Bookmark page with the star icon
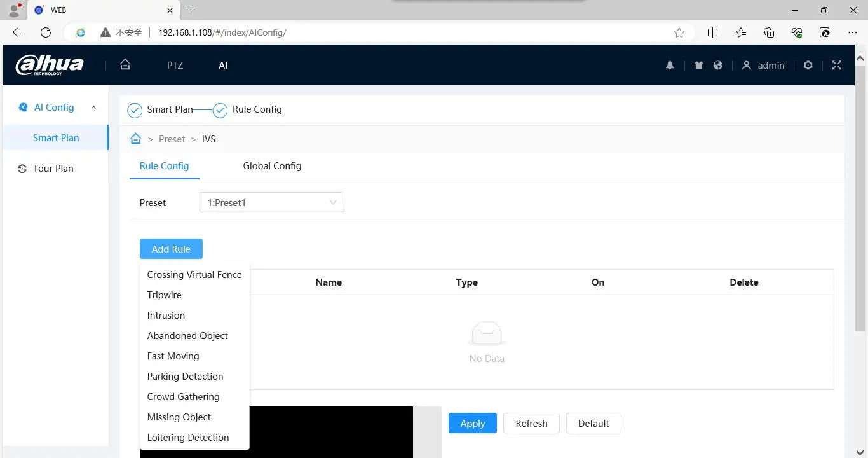This screenshot has height=458, width=868. tap(679, 32)
